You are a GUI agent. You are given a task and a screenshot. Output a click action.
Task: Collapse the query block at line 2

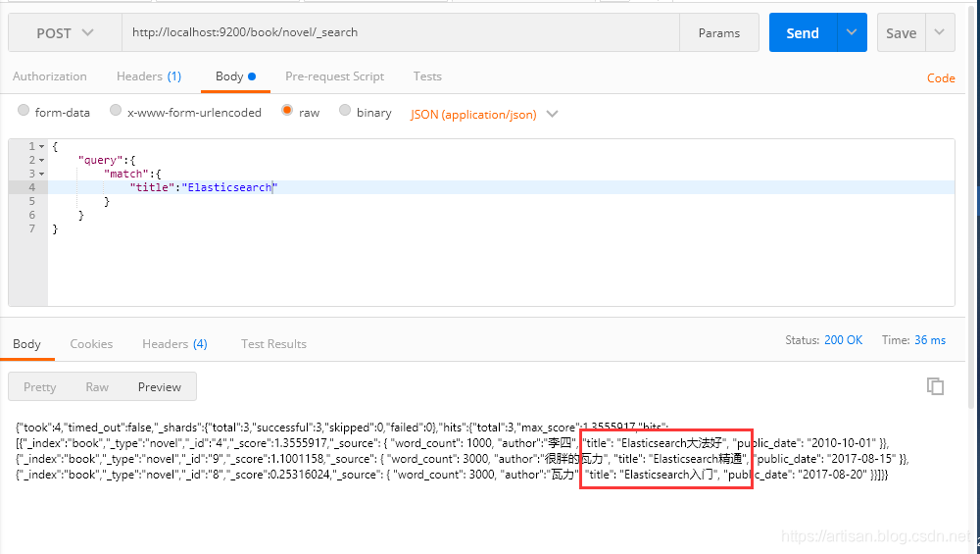click(x=41, y=161)
